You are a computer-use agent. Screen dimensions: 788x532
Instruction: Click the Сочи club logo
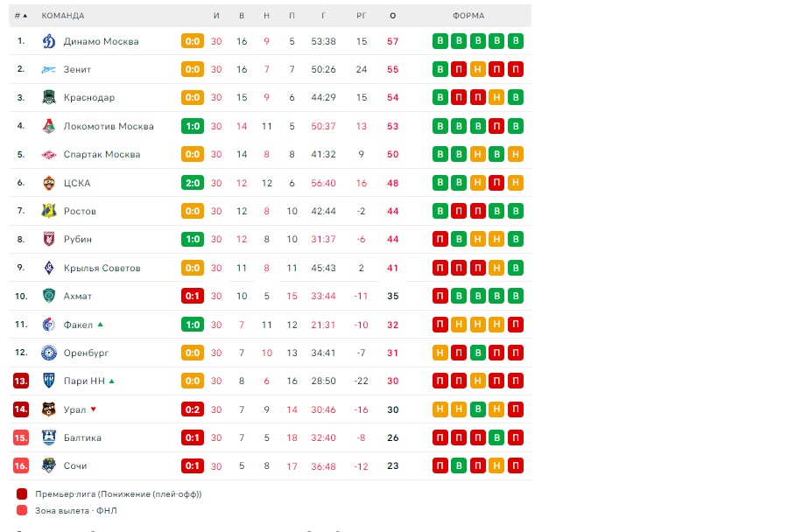[49, 465]
